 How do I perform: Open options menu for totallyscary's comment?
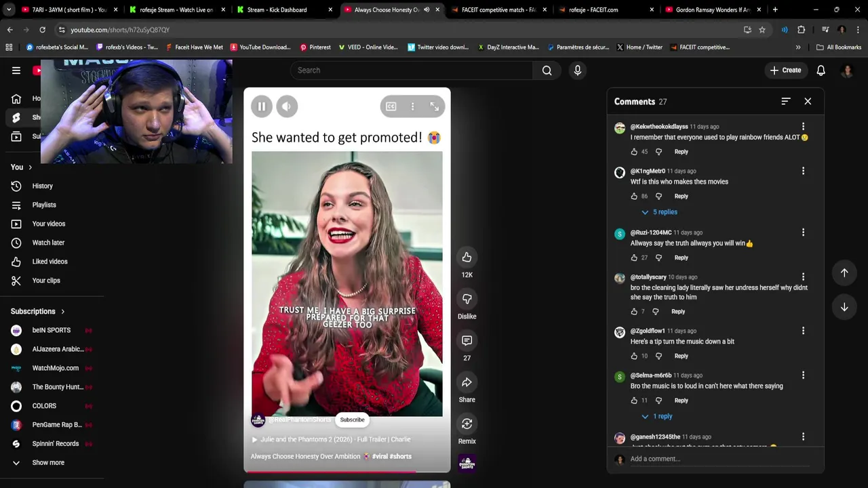click(803, 277)
